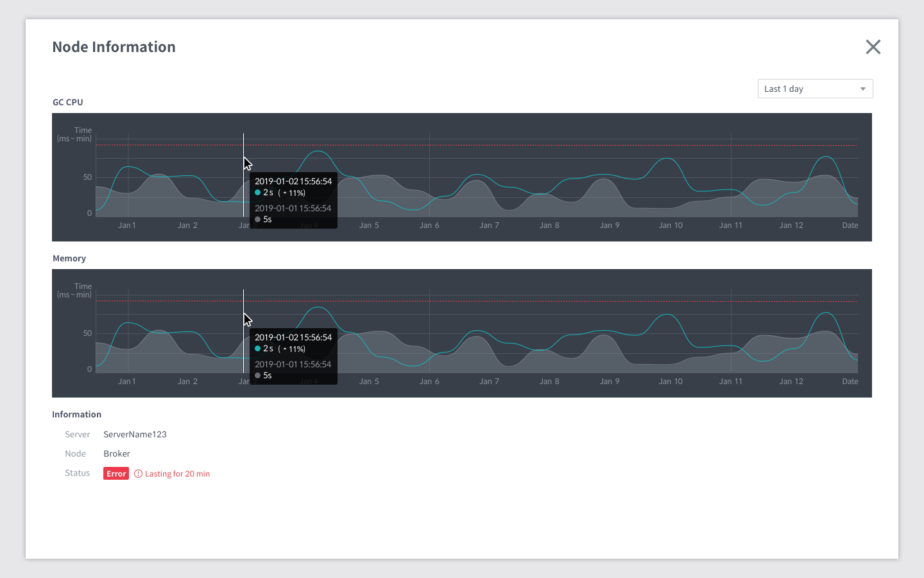Click the teal series dot in GC CPU tooltip
The height and width of the screenshot is (578, 924).
(x=257, y=192)
